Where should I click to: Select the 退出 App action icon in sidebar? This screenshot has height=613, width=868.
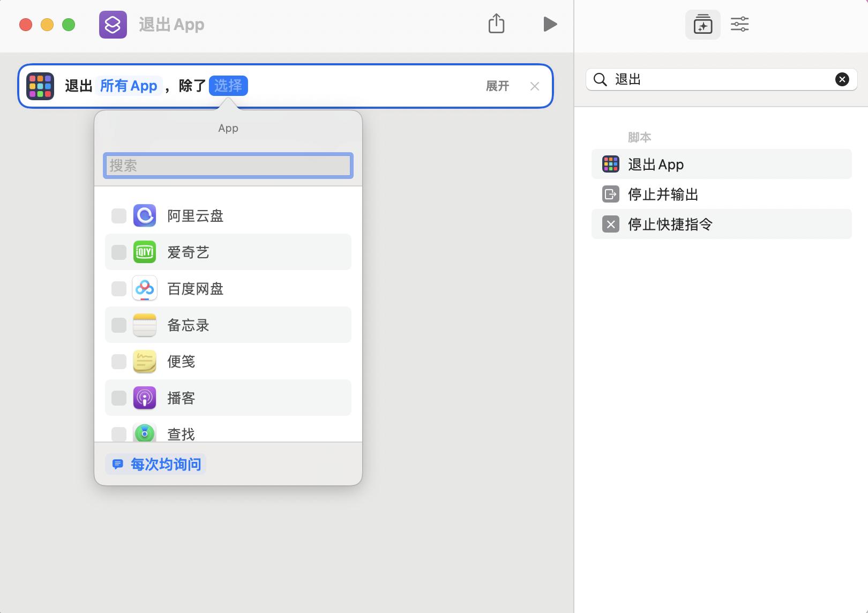[610, 164]
